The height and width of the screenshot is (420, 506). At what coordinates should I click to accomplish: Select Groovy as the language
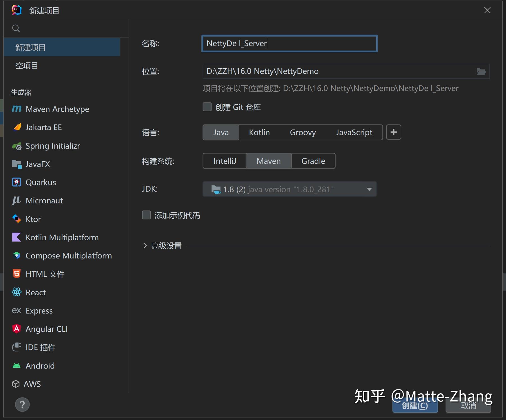pyautogui.click(x=303, y=132)
